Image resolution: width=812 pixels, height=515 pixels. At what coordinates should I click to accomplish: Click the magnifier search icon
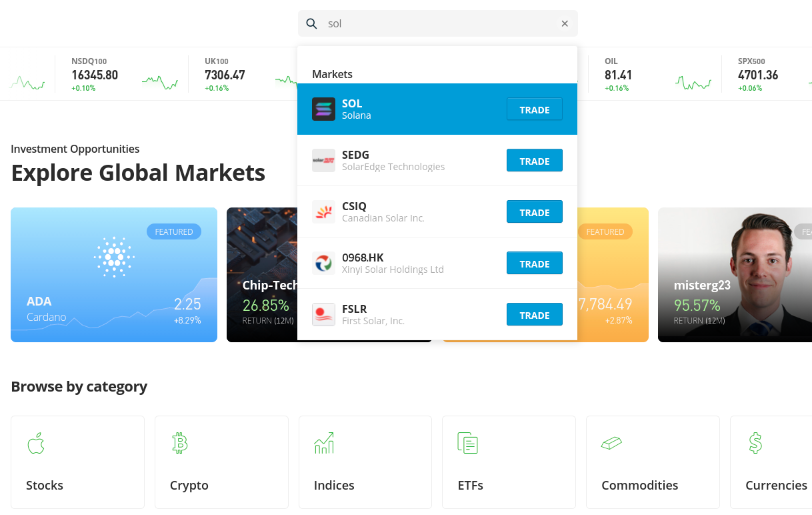[x=311, y=24]
